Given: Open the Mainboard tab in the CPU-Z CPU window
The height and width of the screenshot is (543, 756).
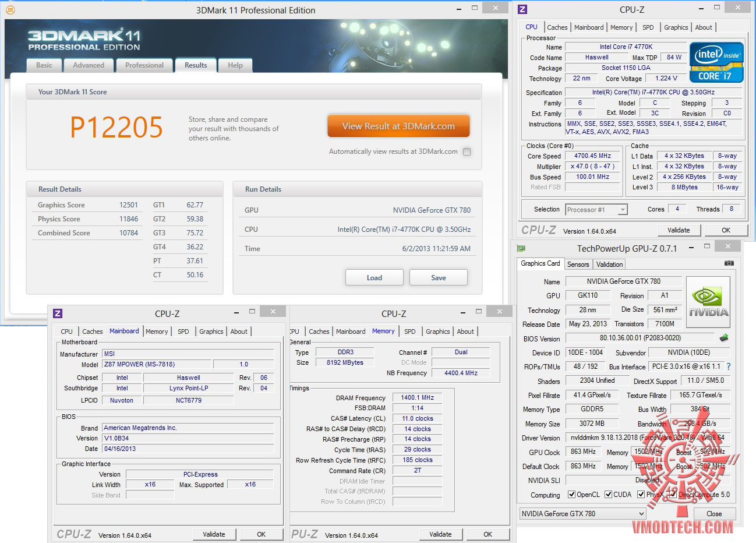Looking at the screenshot, I should (x=589, y=27).
